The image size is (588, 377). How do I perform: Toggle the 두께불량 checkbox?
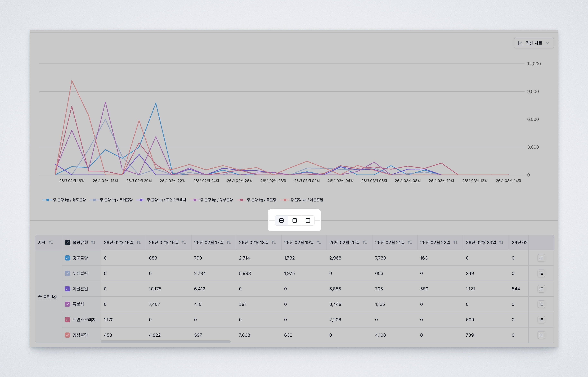[x=67, y=273]
